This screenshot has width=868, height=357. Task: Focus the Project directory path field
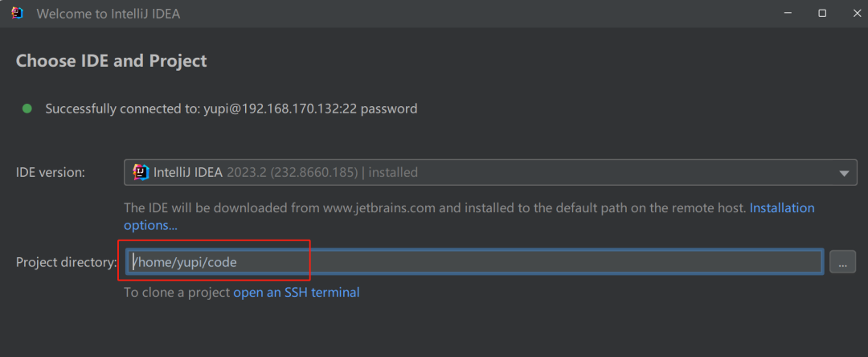[474, 261]
